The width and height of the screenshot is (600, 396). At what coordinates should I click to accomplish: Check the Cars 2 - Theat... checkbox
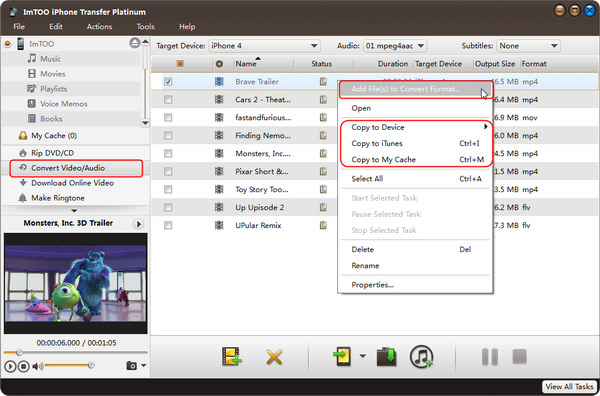(x=168, y=99)
